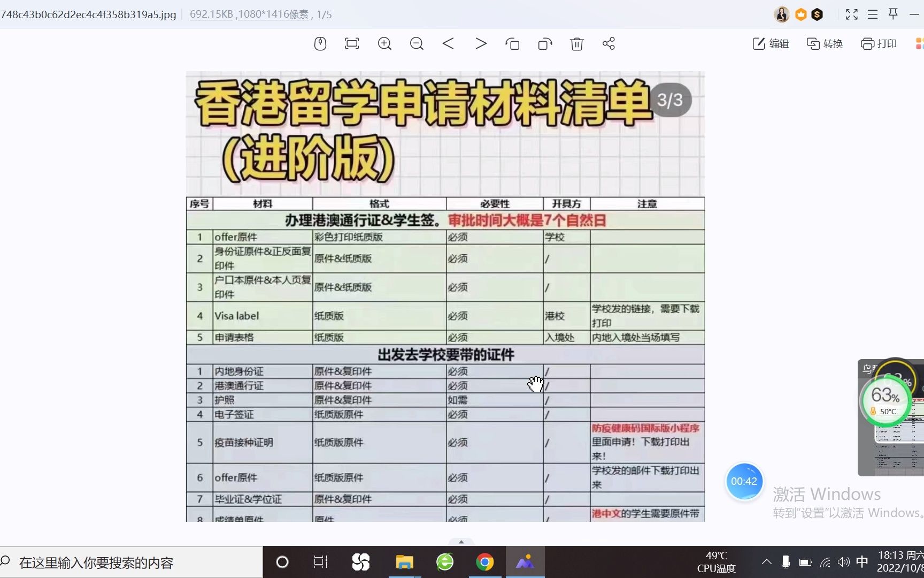Open the 转换 convert tool
This screenshot has height=578, width=924.
pyautogui.click(x=825, y=43)
